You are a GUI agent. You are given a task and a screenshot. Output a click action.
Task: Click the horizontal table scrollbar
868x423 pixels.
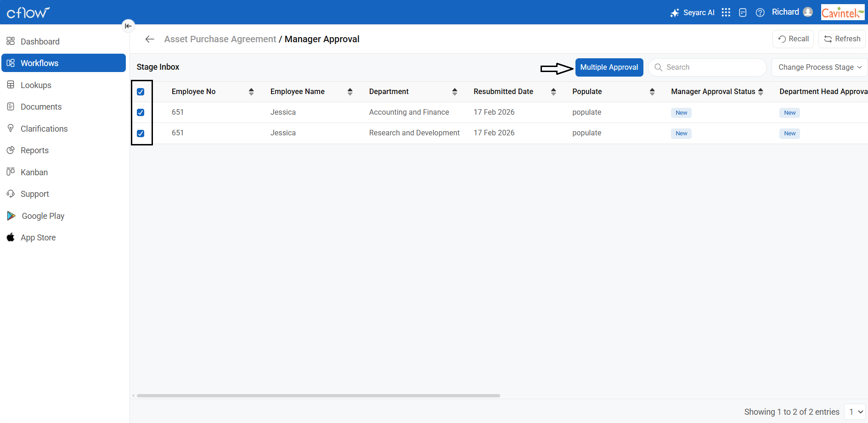point(318,395)
